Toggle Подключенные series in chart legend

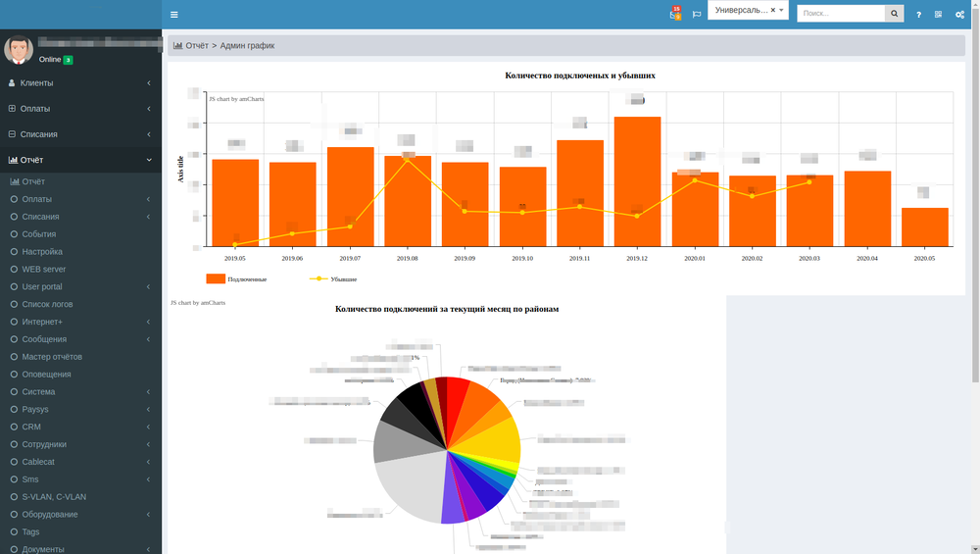pyautogui.click(x=236, y=279)
